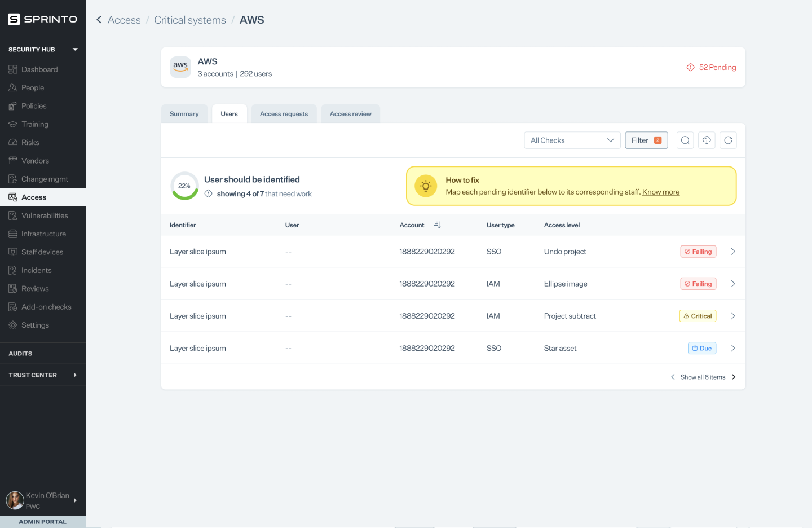
Task: Click the search magnifier icon
Action: point(685,140)
